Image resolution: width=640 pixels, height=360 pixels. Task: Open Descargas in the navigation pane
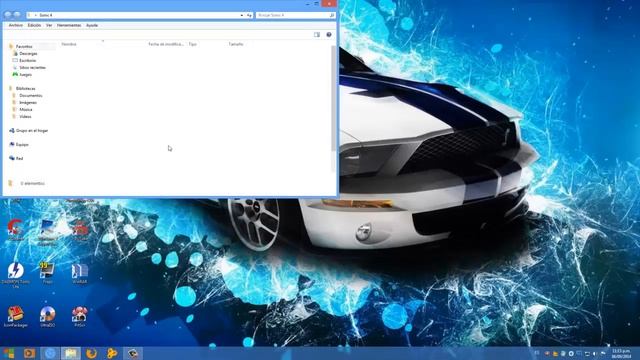pos(28,53)
